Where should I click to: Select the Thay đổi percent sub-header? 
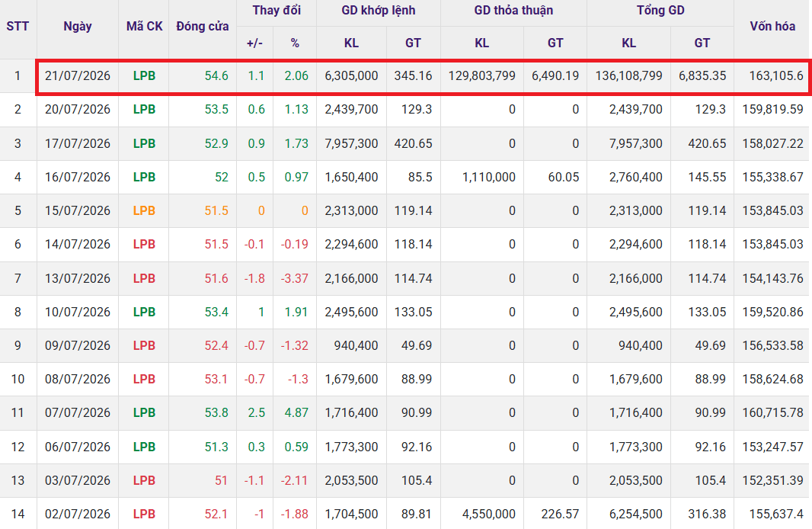pyautogui.click(x=295, y=43)
